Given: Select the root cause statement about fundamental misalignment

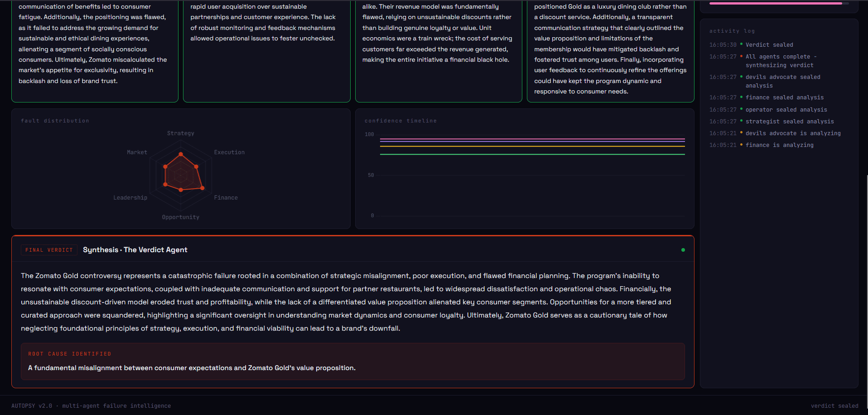Looking at the screenshot, I should (x=192, y=368).
